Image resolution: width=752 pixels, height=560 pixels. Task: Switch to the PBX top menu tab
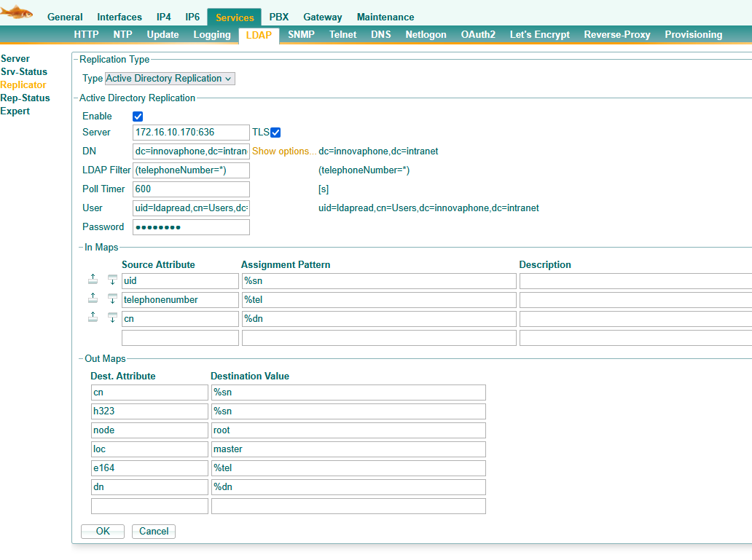pos(278,17)
